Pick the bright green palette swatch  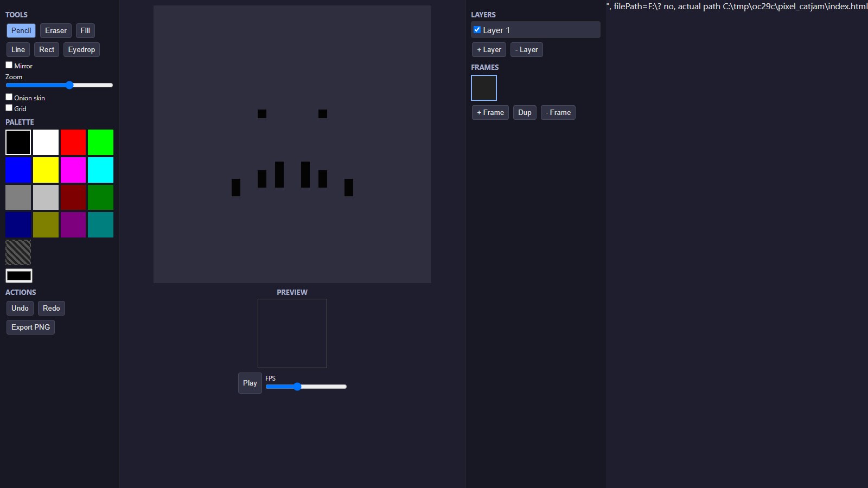click(101, 142)
